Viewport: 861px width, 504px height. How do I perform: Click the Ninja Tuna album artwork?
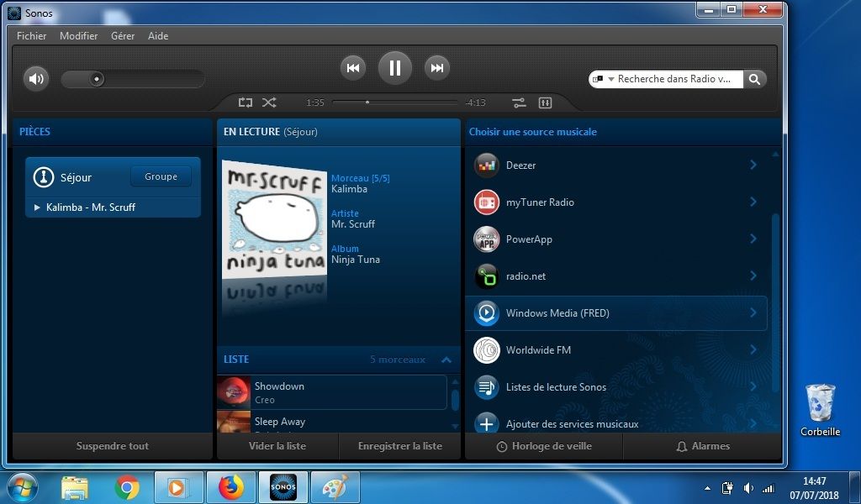(x=274, y=219)
